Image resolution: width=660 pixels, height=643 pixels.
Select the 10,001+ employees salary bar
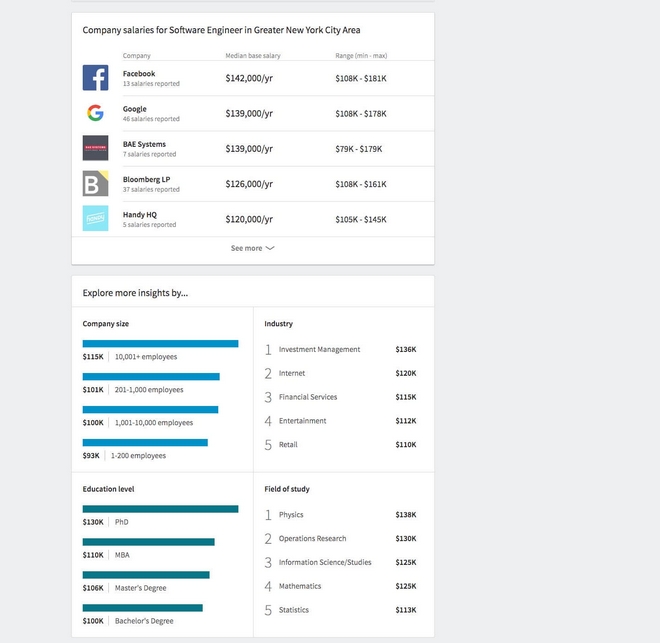160,343
